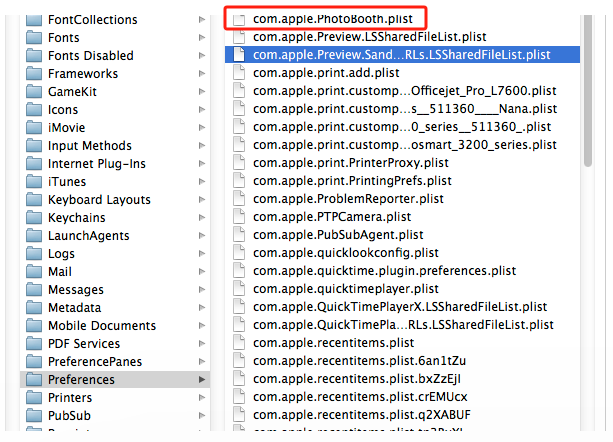Click file icon of com.apple.recentitems.plist
613x442 pixels.
[x=239, y=343]
